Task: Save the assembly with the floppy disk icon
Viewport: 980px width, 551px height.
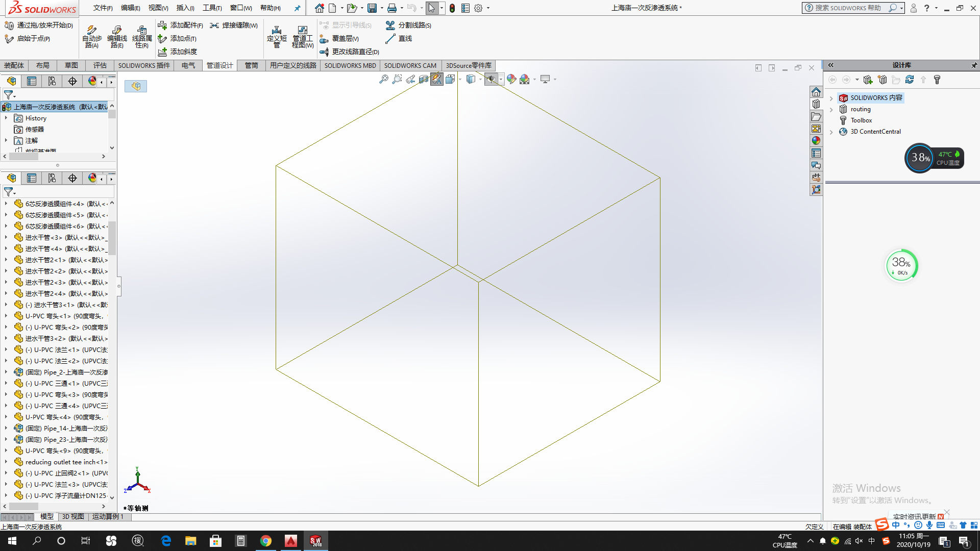Action: 372,8
